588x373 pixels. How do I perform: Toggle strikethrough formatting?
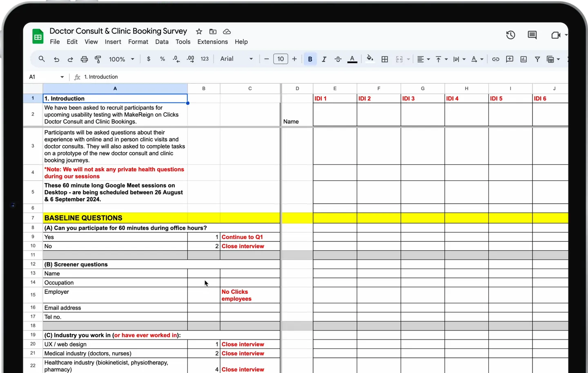(x=338, y=59)
